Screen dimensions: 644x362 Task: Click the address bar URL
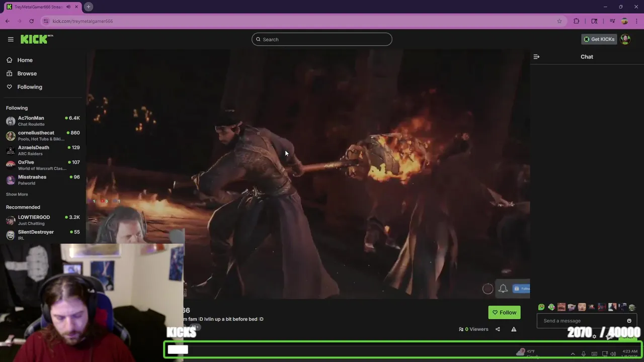click(83, 21)
